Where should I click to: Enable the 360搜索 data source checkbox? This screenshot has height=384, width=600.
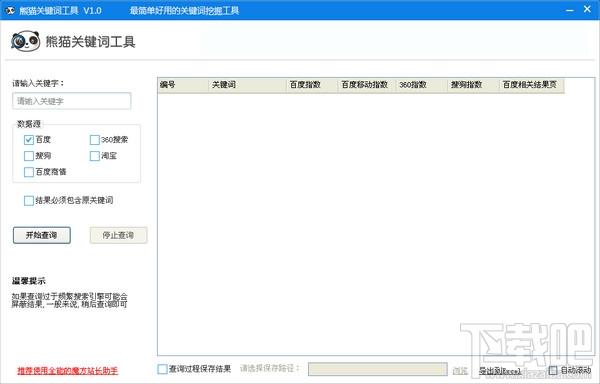tap(95, 140)
